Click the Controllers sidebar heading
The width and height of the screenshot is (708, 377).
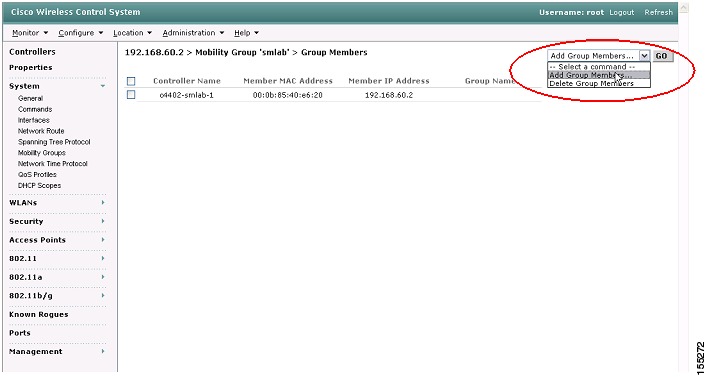pyautogui.click(x=32, y=52)
